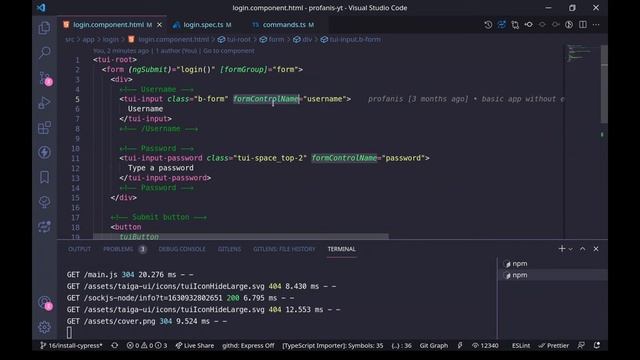Open the editor More Actions ellipsis
The width and height of the screenshot is (640, 360).
(596, 25)
